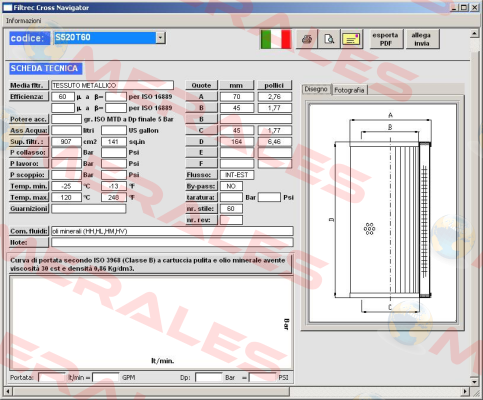
Task: Click the printer icon
Action: click(x=307, y=39)
